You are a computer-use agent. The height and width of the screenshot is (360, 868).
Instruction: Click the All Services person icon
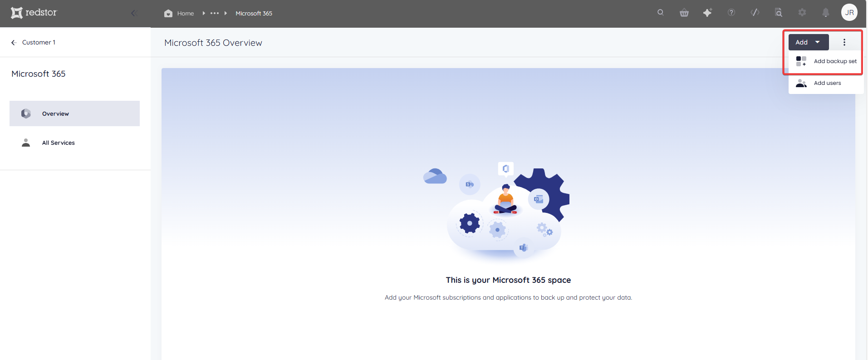tap(26, 143)
